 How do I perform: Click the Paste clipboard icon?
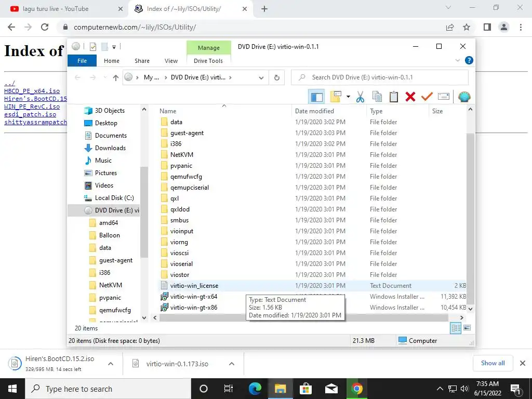(394, 97)
